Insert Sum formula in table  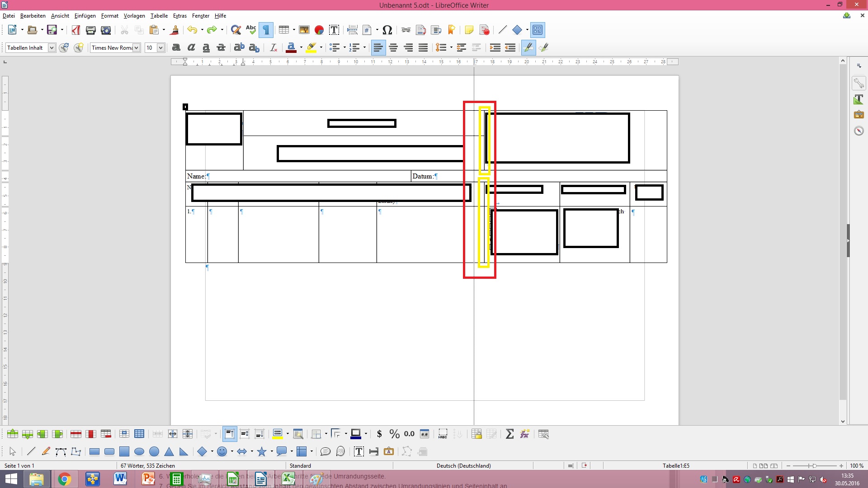(x=509, y=434)
